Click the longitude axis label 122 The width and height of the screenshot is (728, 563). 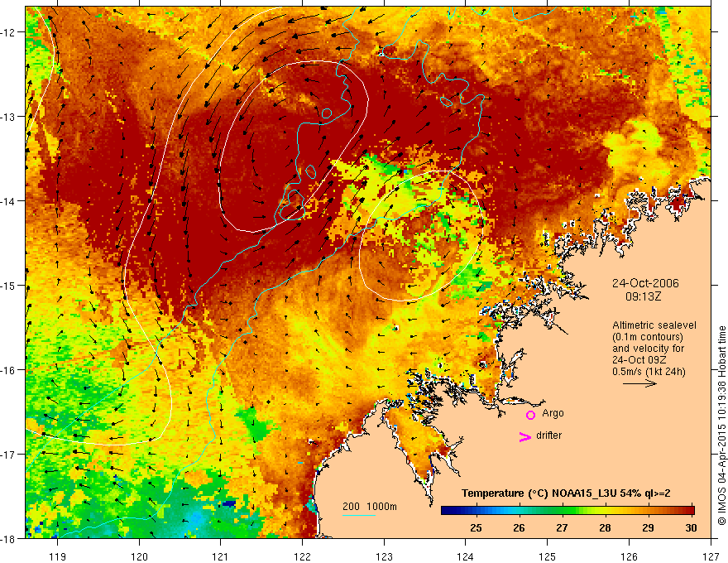pos(302,556)
